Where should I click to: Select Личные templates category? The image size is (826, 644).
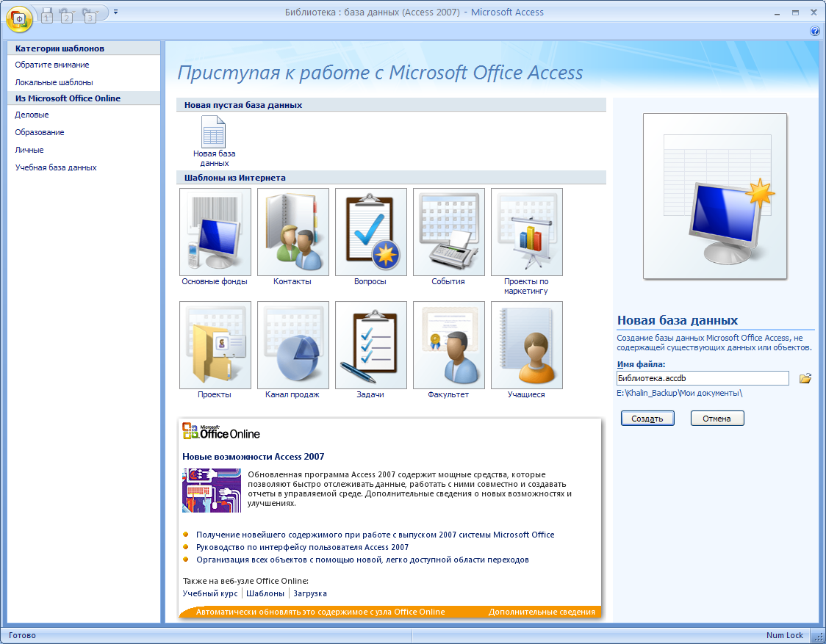(29, 150)
